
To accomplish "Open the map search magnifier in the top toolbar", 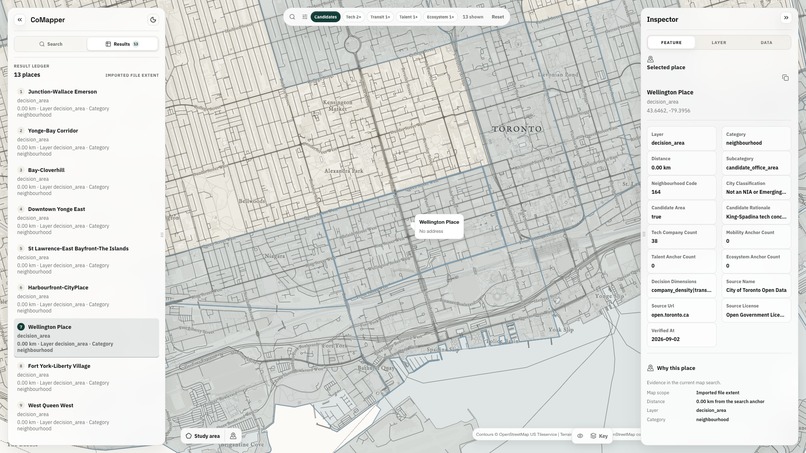I will click(x=292, y=17).
